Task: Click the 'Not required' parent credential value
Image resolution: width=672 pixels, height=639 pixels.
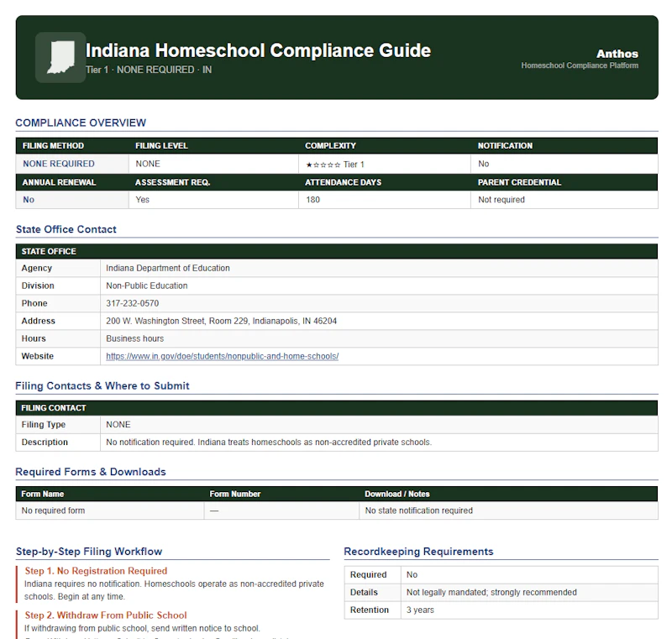Action: coord(501,200)
